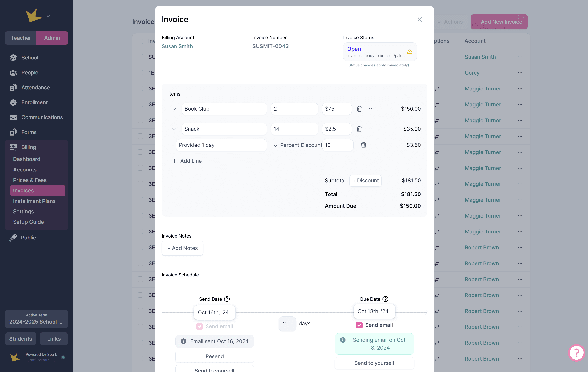
Task: Remove the Percent Discount row
Action: click(363, 145)
